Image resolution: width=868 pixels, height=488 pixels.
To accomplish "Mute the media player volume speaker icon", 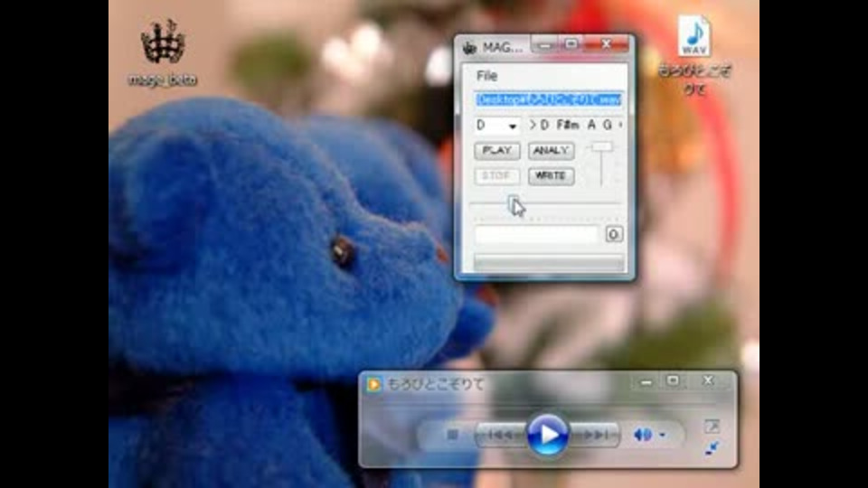I will click(642, 435).
